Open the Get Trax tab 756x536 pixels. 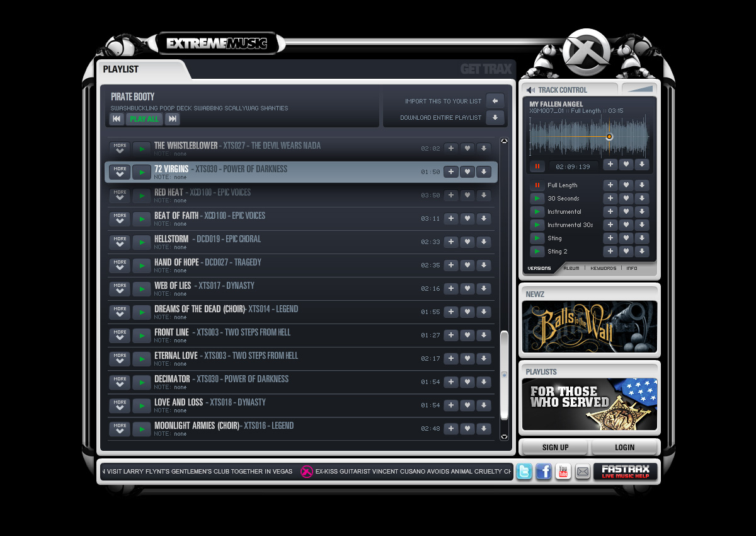486,69
